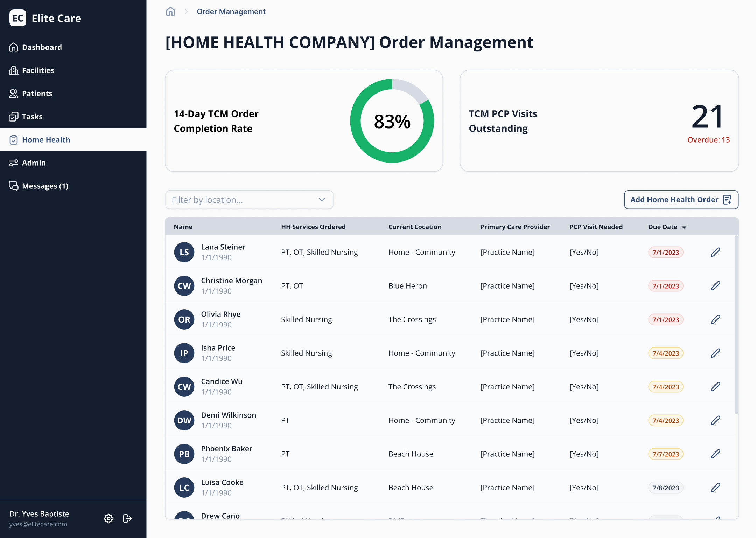Click Candice Wu's CW avatar
The height and width of the screenshot is (538, 756).
[x=184, y=386]
